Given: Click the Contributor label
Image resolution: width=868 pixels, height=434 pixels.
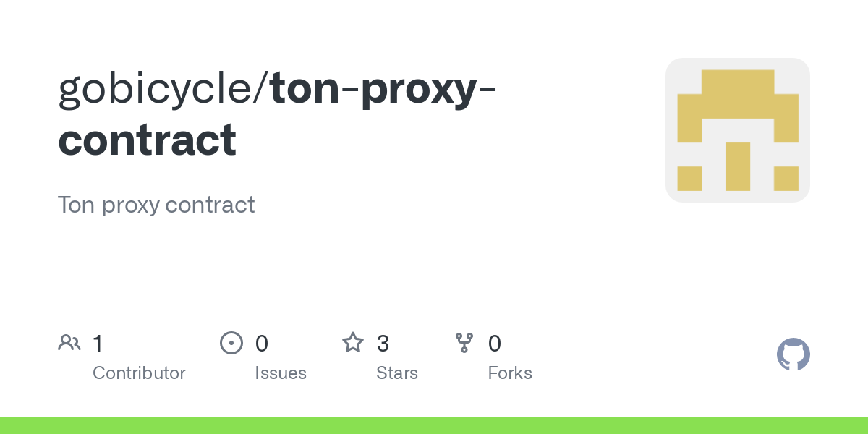Looking at the screenshot, I should click(x=139, y=373).
